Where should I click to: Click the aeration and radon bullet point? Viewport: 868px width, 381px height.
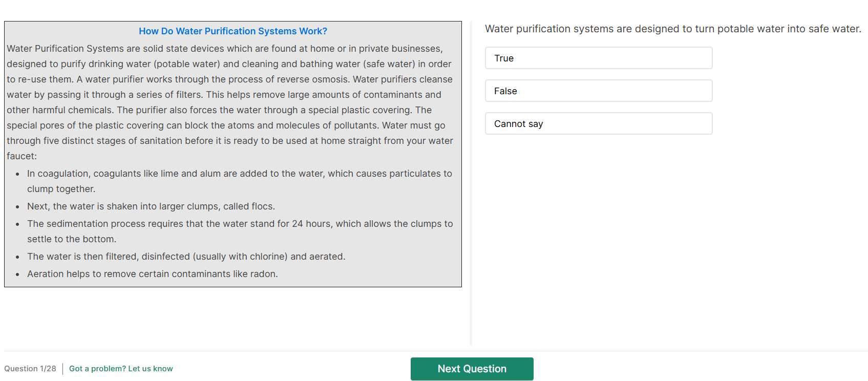[x=153, y=274]
